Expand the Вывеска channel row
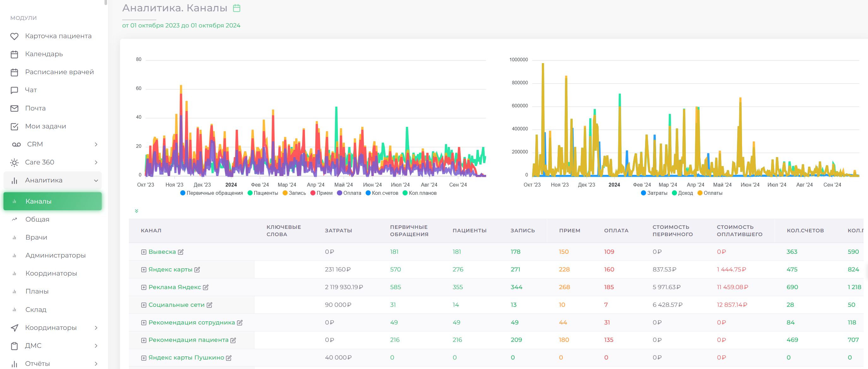 pos(144,252)
